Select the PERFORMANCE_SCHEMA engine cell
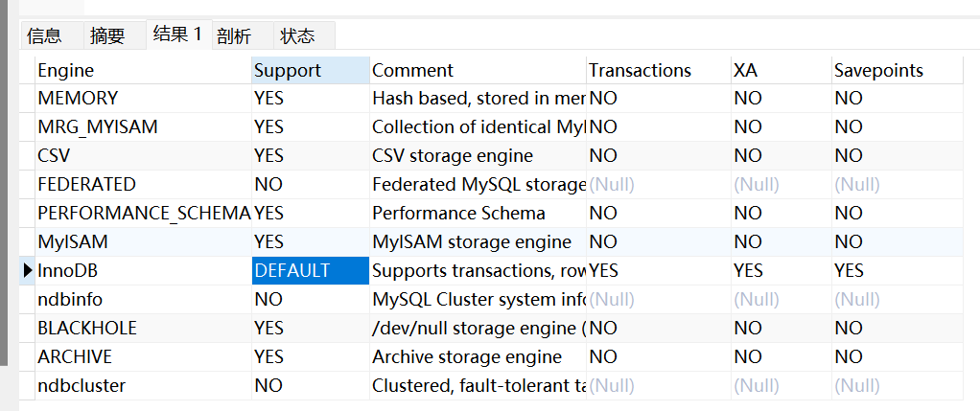 click(x=143, y=213)
